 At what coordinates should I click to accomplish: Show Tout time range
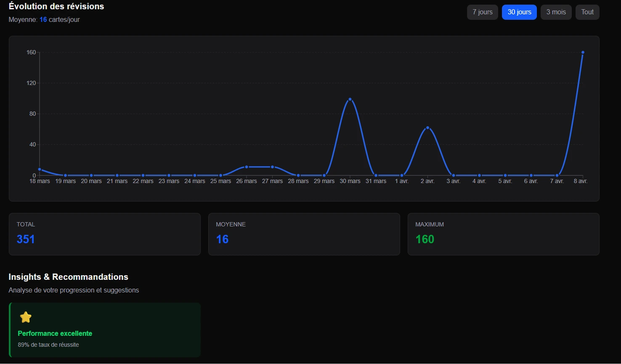pyautogui.click(x=587, y=12)
